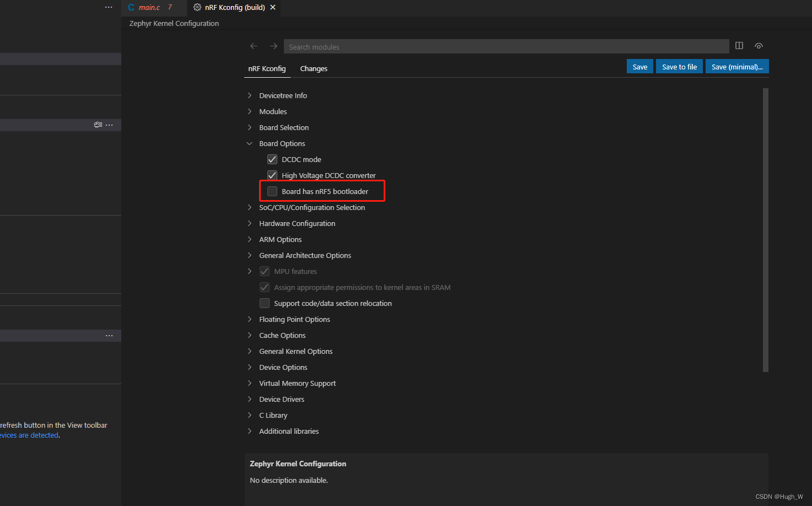Expand C Library section
The image size is (812, 506).
click(250, 415)
